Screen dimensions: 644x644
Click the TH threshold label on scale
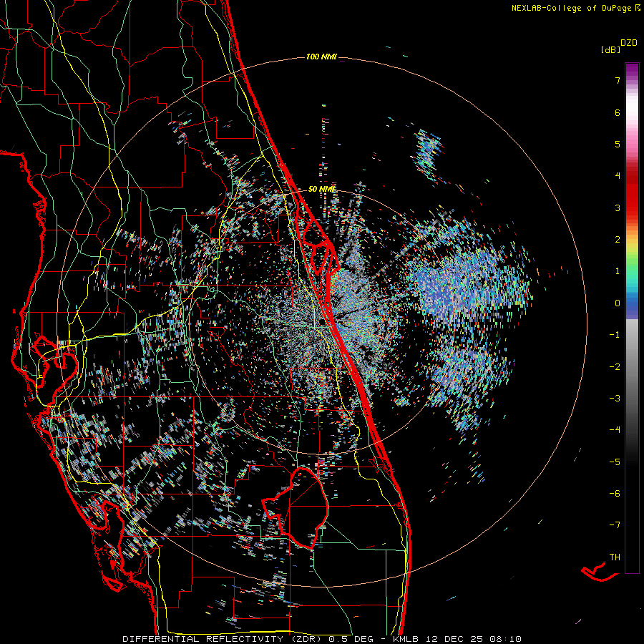click(x=615, y=557)
